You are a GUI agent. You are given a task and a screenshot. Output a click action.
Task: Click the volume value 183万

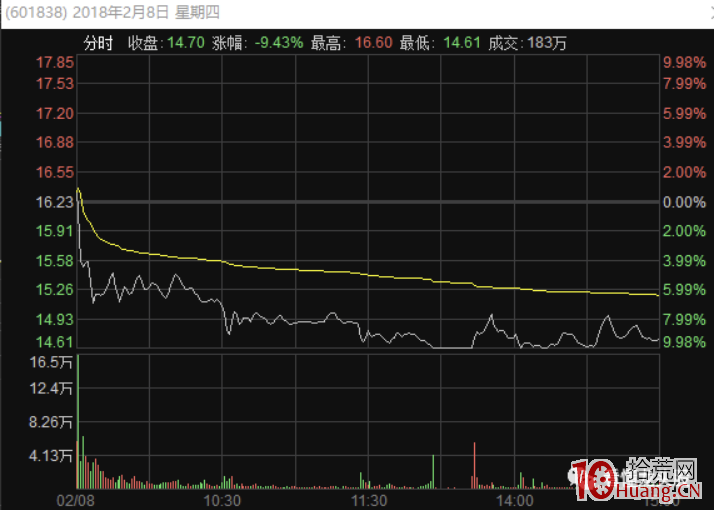[547, 43]
